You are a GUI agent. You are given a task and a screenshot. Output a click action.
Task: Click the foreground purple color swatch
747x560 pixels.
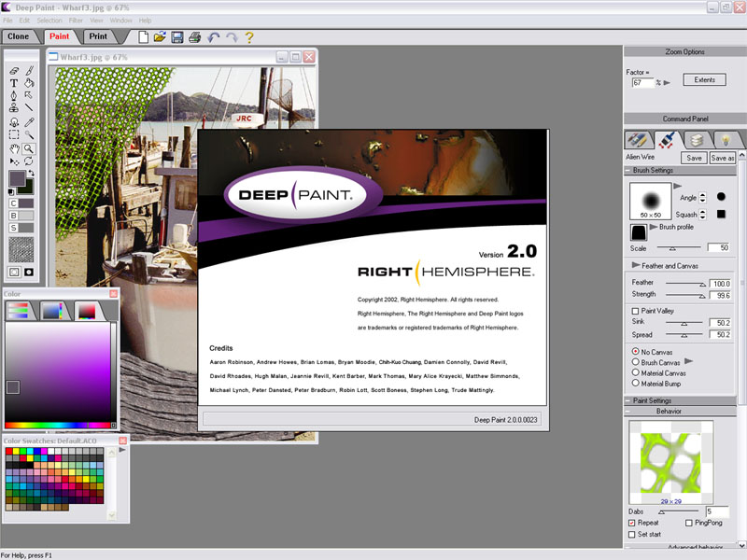[17, 178]
